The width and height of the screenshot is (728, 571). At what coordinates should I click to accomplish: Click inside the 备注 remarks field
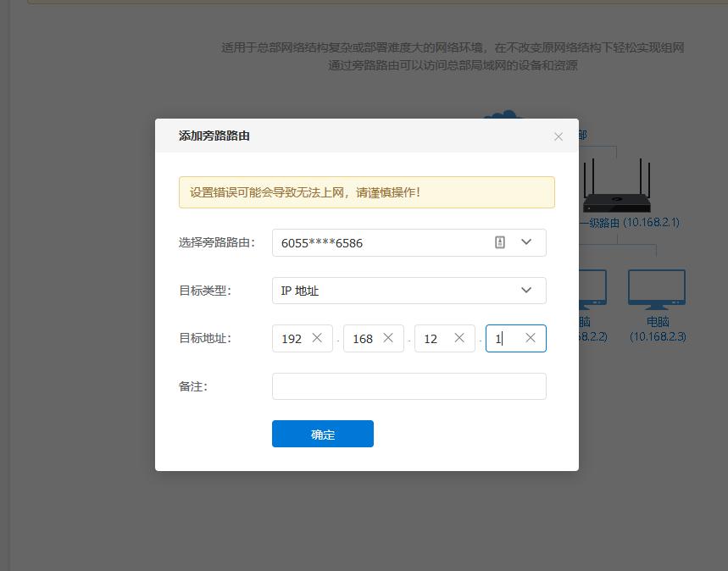409,385
